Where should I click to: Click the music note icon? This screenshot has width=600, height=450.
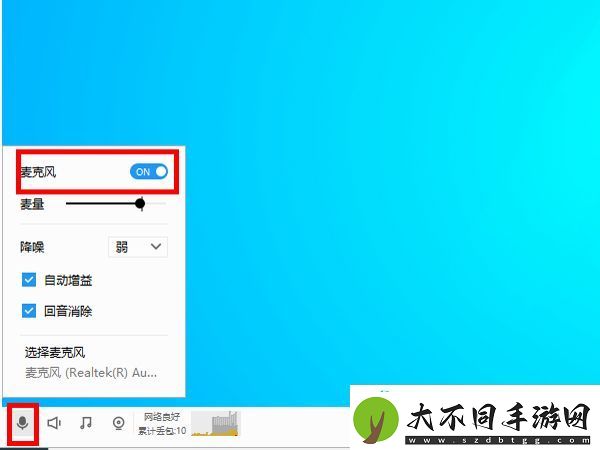86,423
